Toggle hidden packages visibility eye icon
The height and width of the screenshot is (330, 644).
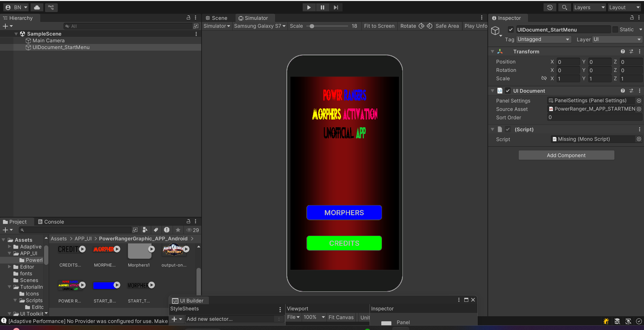point(192,230)
